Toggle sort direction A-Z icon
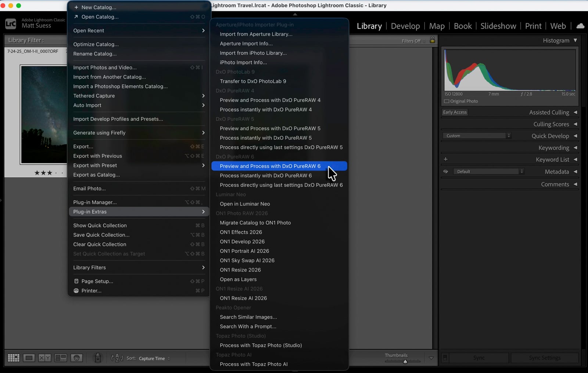The width and height of the screenshot is (588, 373). coord(117,358)
